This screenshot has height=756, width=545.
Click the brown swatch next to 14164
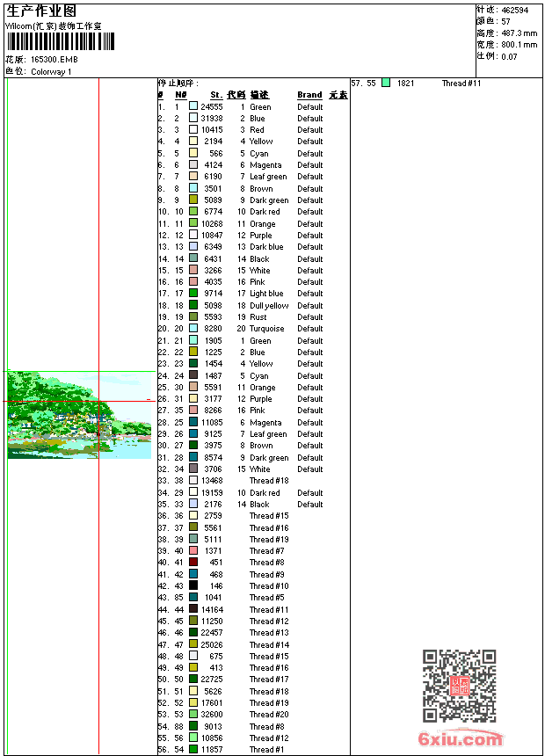click(193, 608)
